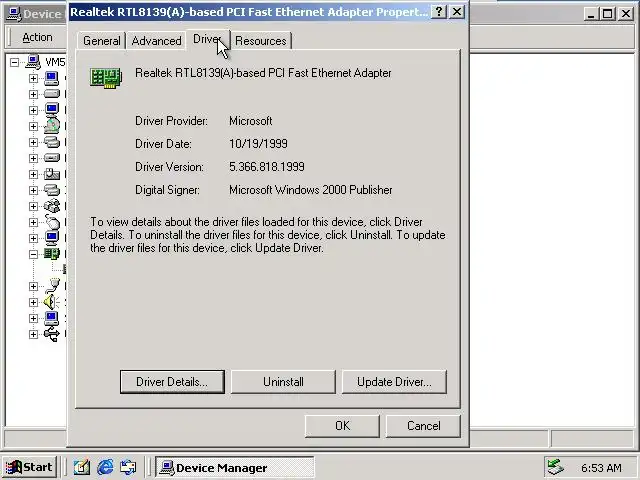Open the Resources tab
The height and width of the screenshot is (480, 640).
(x=261, y=41)
